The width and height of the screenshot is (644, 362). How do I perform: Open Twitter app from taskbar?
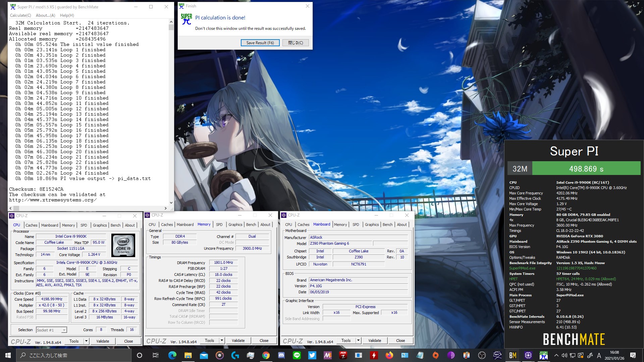(x=312, y=355)
